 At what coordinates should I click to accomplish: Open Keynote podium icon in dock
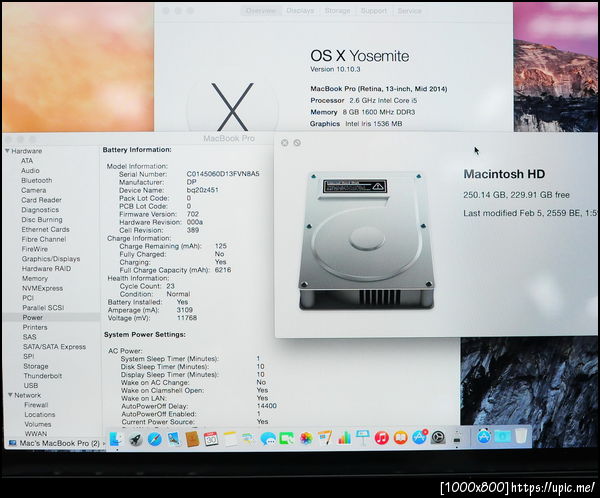coord(362,437)
